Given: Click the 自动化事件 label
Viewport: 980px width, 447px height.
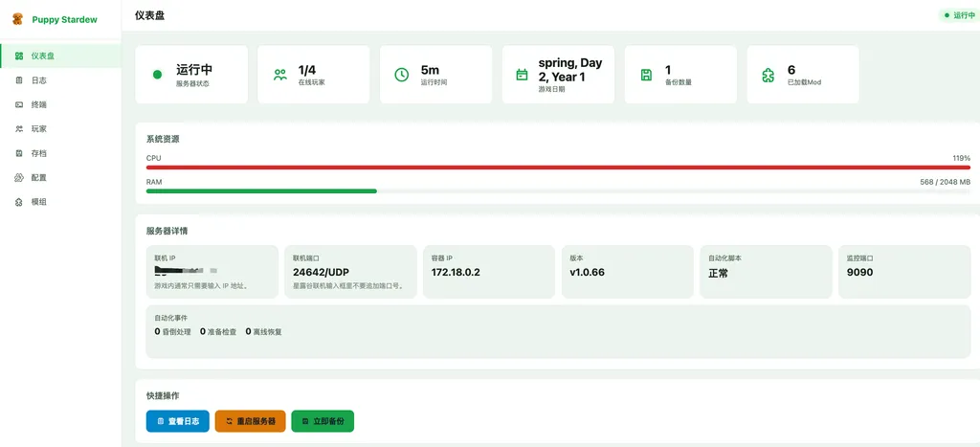Looking at the screenshot, I should pos(170,318).
